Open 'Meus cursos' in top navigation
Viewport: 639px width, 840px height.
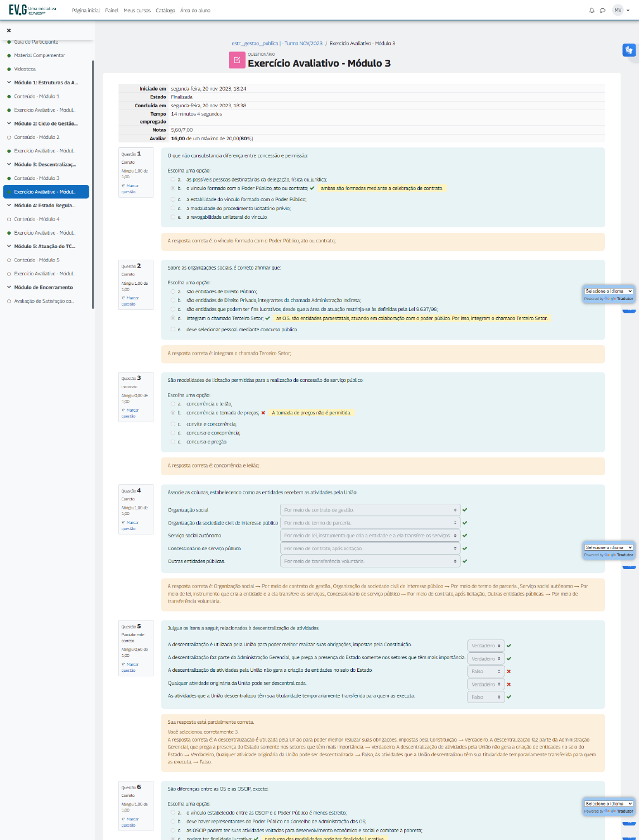pyautogui.click(x=137, y=11)
